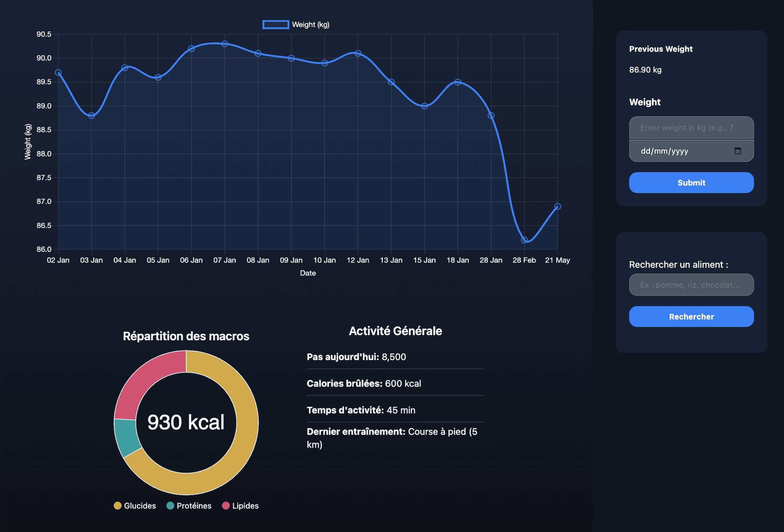
Task: Click the Previous Weight value 86.90 kg
Action: point(645,70)
